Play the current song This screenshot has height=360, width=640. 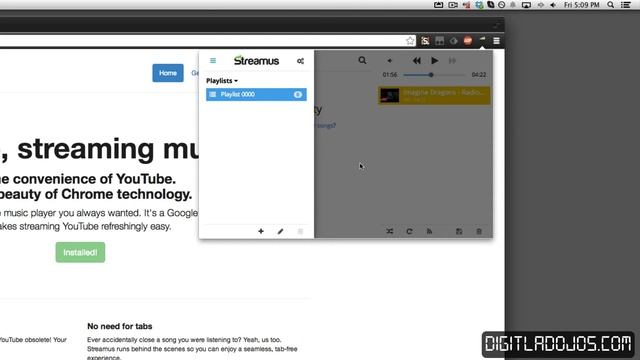[x=435, y=60]
